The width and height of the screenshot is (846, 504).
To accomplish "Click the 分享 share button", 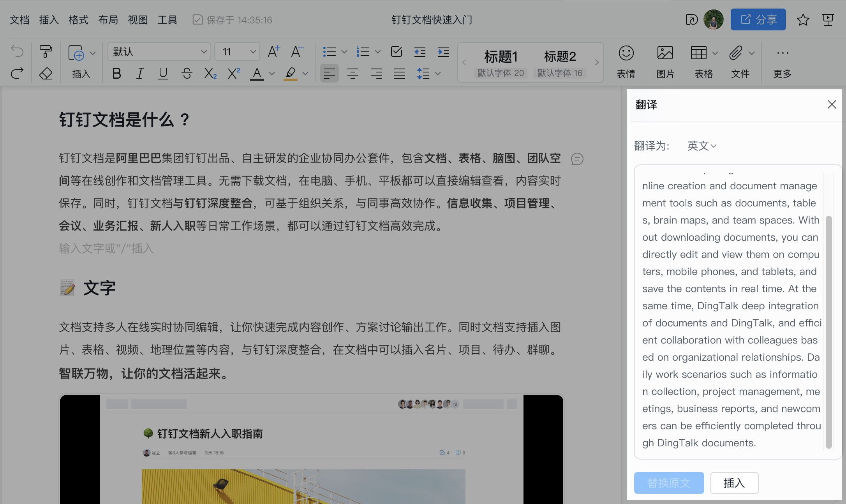I will tap(758, 19).
